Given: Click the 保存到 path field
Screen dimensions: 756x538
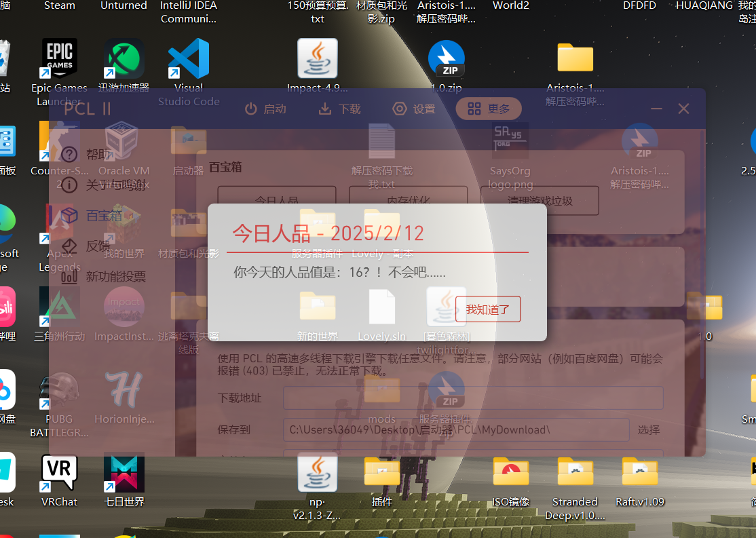Looking at the screenshot, I should point(456,430).
